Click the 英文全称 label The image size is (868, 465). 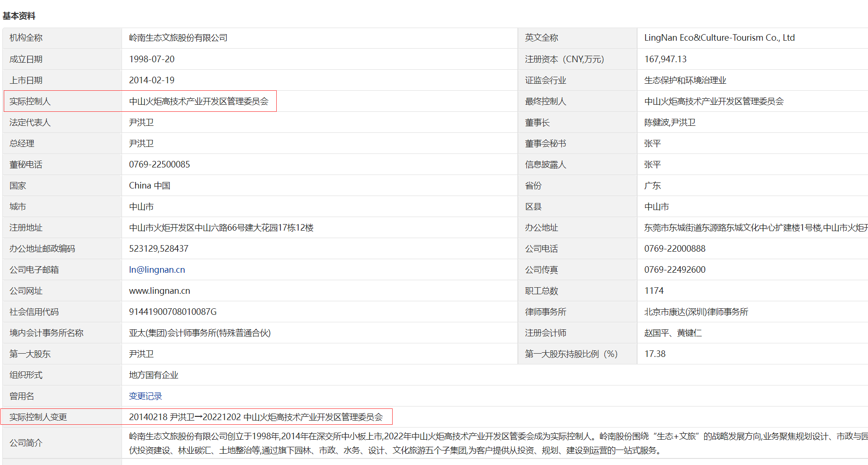[x=541, y=38]
